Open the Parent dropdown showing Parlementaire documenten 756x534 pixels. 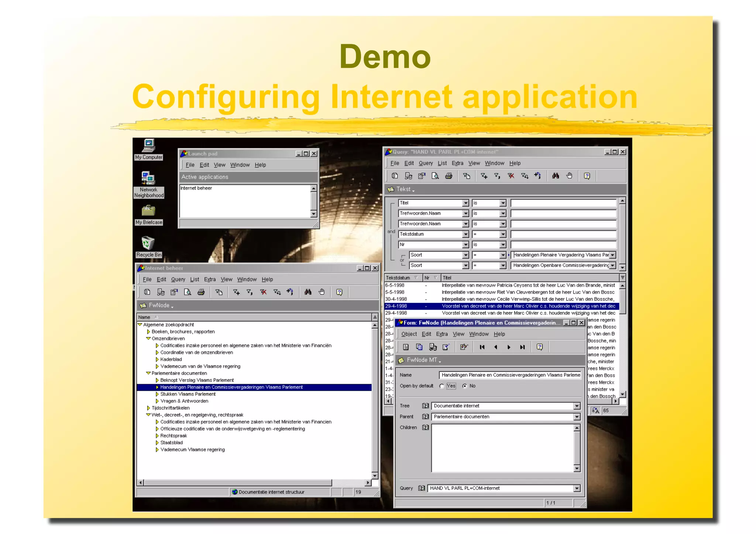coord(577,417)
